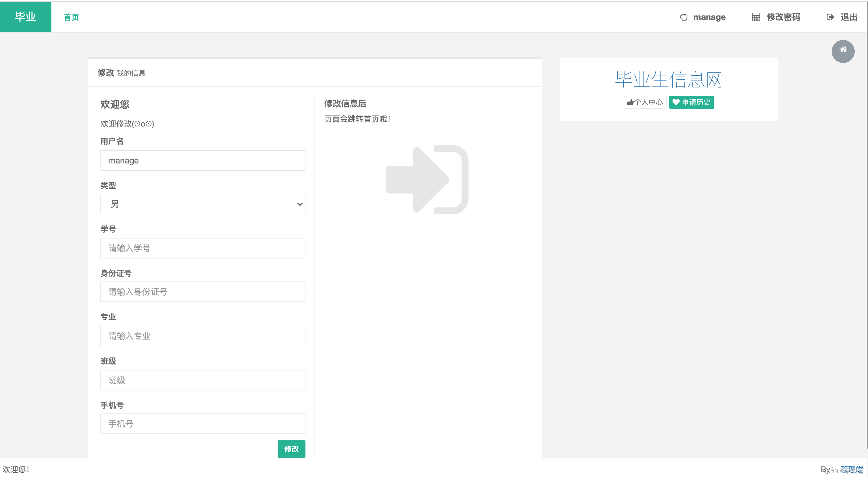Click the calculator icon for 修改密码
Screen dimensions: 868x477
756,17
